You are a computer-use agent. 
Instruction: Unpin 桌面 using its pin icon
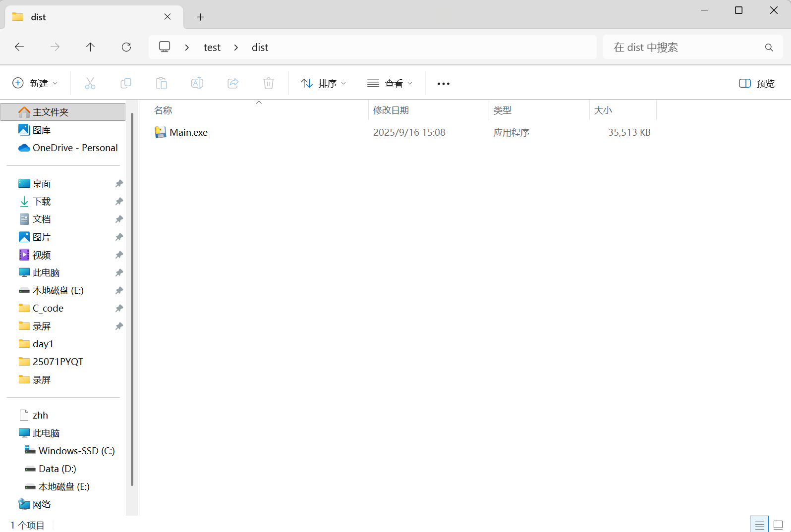119,184
